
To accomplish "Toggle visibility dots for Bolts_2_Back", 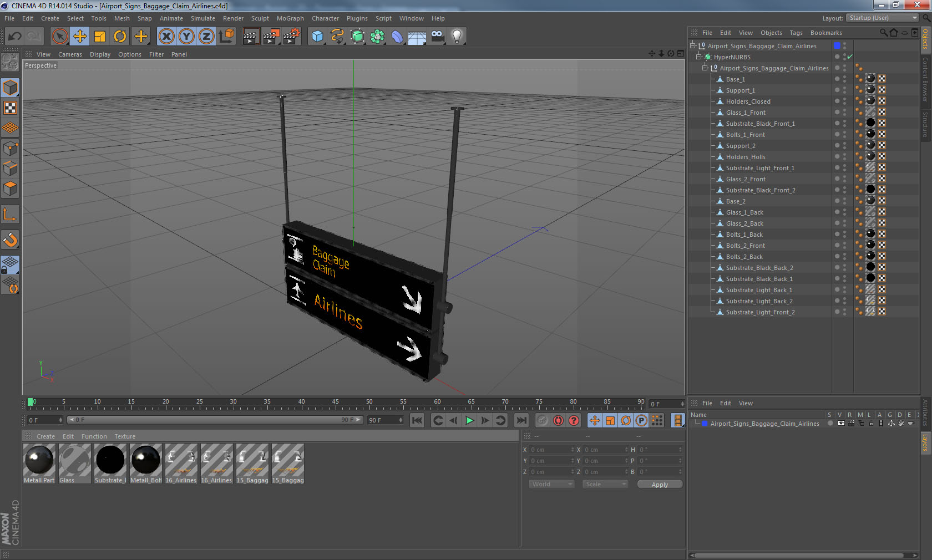I will point(844,256).
